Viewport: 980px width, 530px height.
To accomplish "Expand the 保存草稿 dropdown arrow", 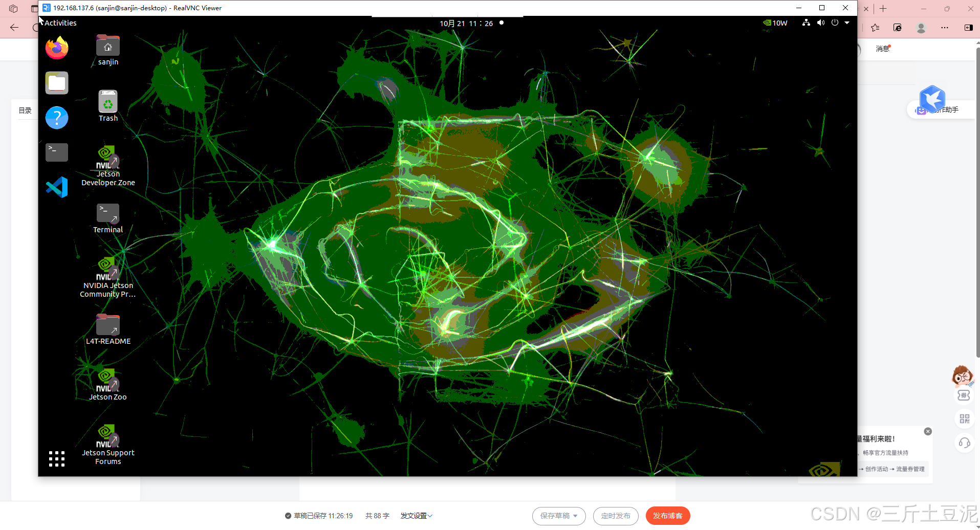I will tap(576, 516).
